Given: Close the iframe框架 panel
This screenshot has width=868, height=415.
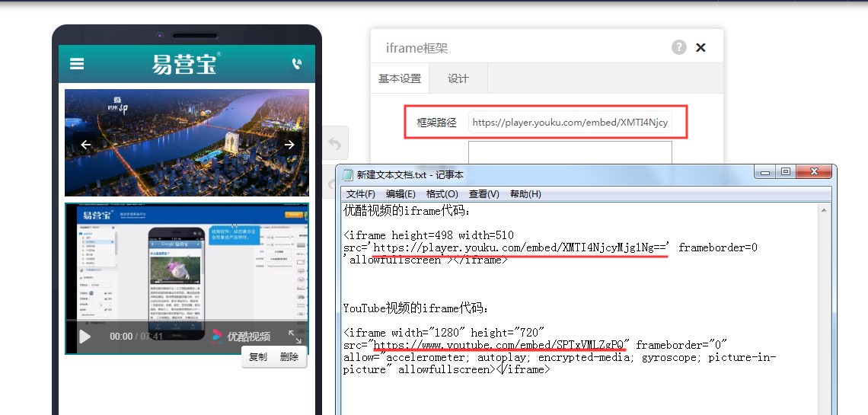Looking at the screenshot, I should coord(700,47).
